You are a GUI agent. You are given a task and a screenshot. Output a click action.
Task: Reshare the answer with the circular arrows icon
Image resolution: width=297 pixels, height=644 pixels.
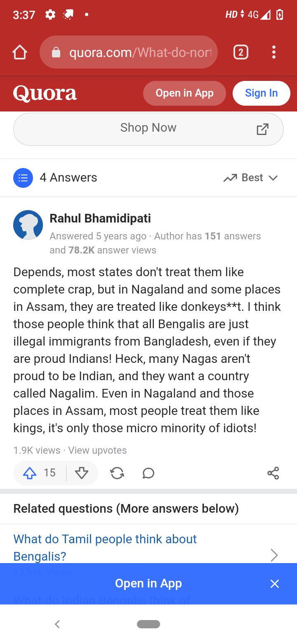tap(118, 473)
